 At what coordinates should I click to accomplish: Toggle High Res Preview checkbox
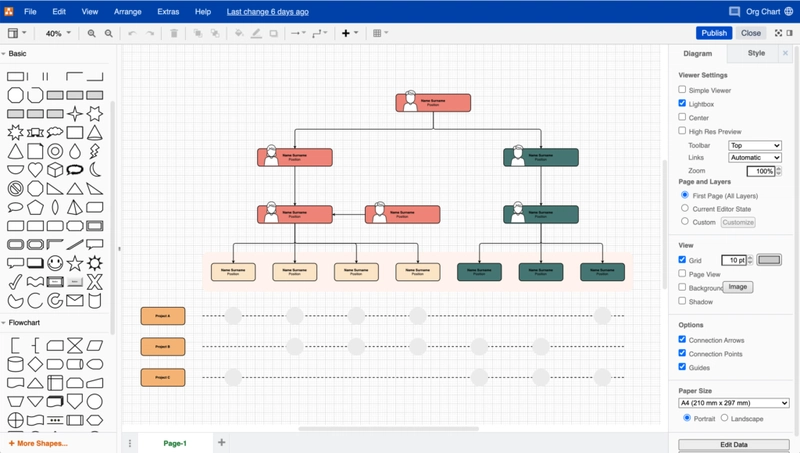click(x=682, y=131)
